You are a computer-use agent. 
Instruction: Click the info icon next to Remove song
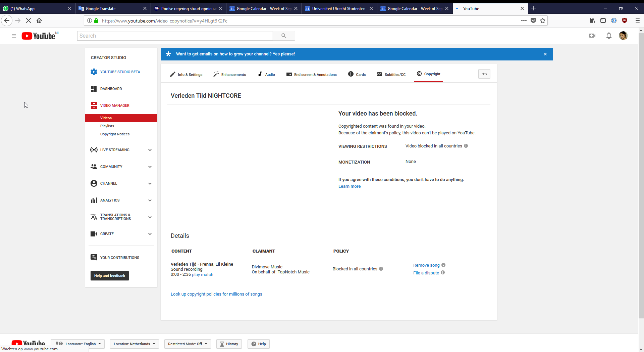(x=443, y=265)
